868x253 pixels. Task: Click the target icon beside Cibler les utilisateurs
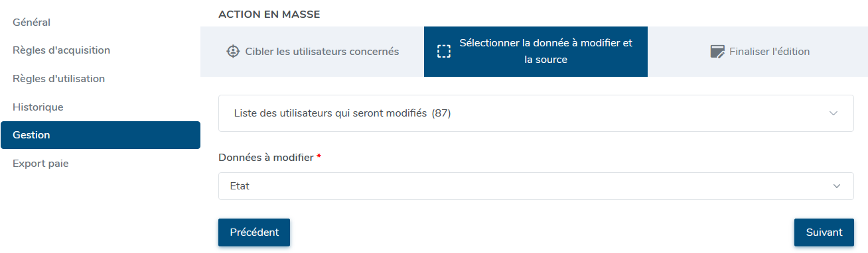click(x=233, y=51)
